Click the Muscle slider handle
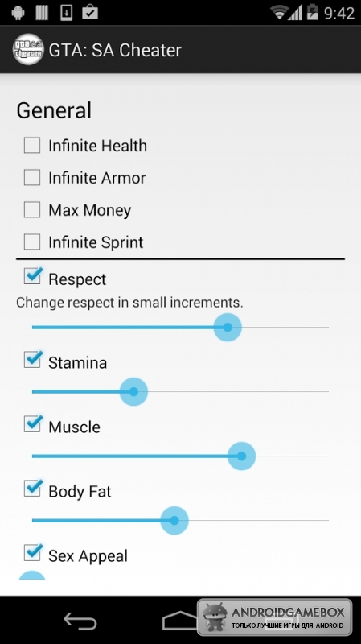Screen dimensions: 361x644 [x=242, y=456]
